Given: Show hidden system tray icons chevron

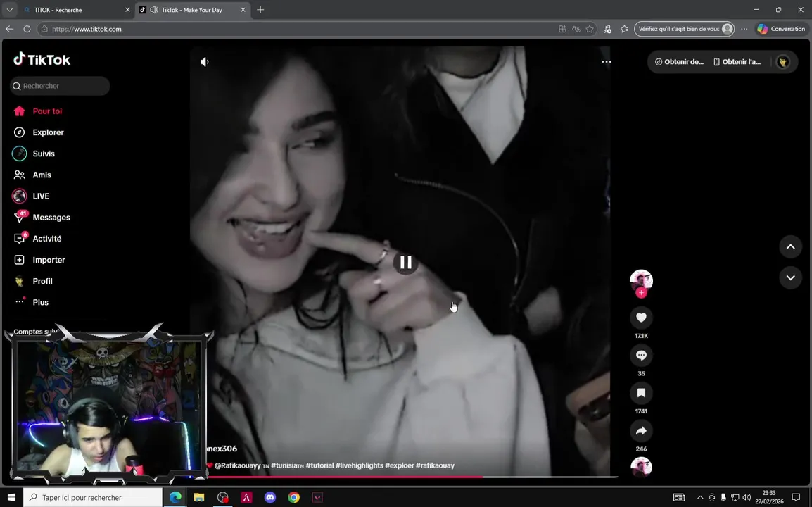Looking at the screenshot, I should [700, 498].
